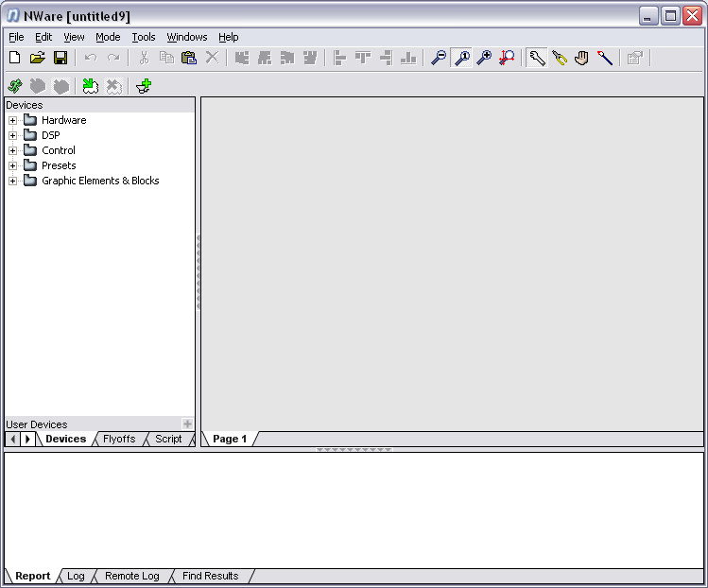The image size is (708, 588).
Task: Switch to the Script tab
Action: pos(168,439)
